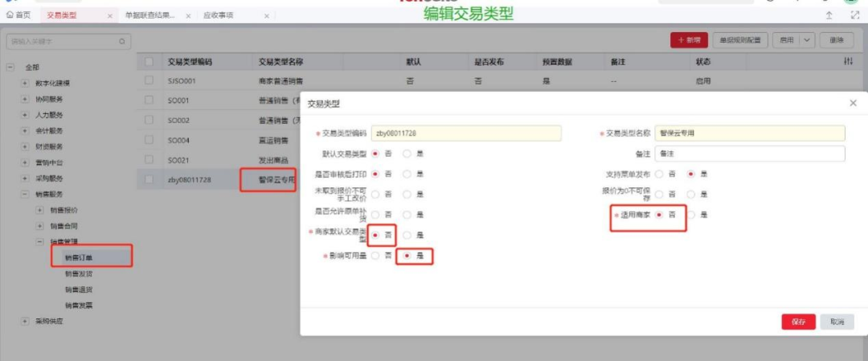The height and width of the screenshot is (361, 868).
Task: Switch to the 应收事项 tab
Action: (x=218, y=15)
